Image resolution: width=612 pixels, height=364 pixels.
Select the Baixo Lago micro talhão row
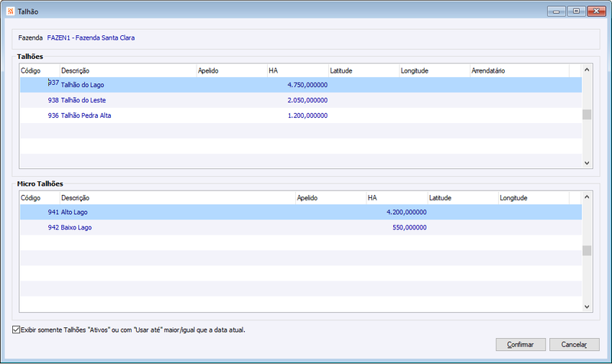(x=301, y=227)
